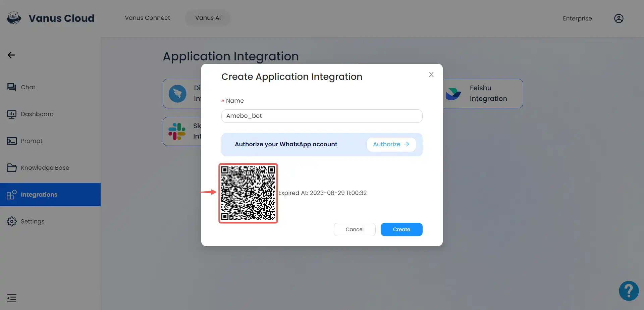Click the Vanus Cloud brand title

[x=61, y=18]
